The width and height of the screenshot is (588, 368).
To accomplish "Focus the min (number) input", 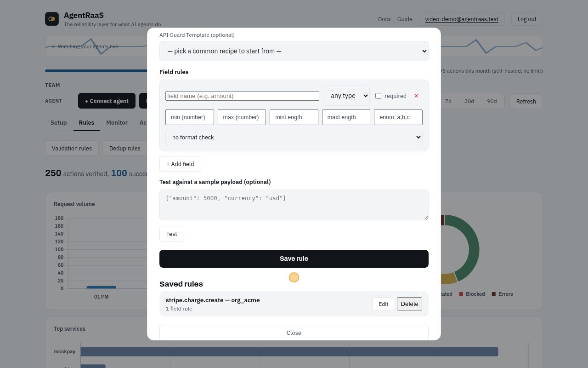I will [190, 117].
